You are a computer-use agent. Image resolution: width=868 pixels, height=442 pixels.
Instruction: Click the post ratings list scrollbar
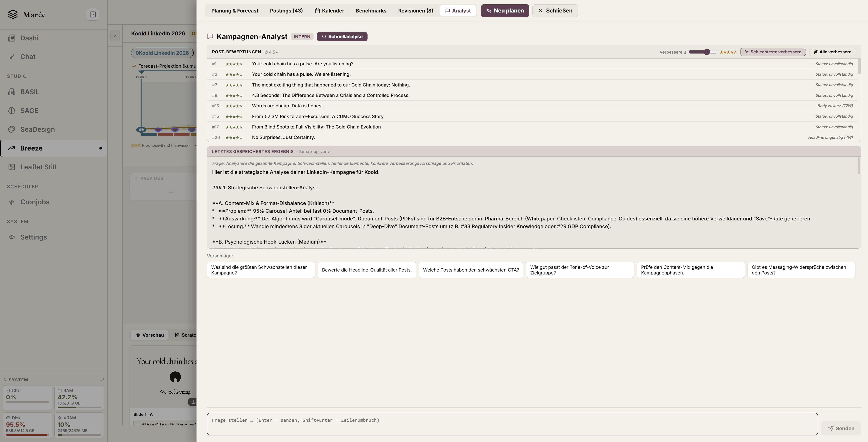click(859, 67)
